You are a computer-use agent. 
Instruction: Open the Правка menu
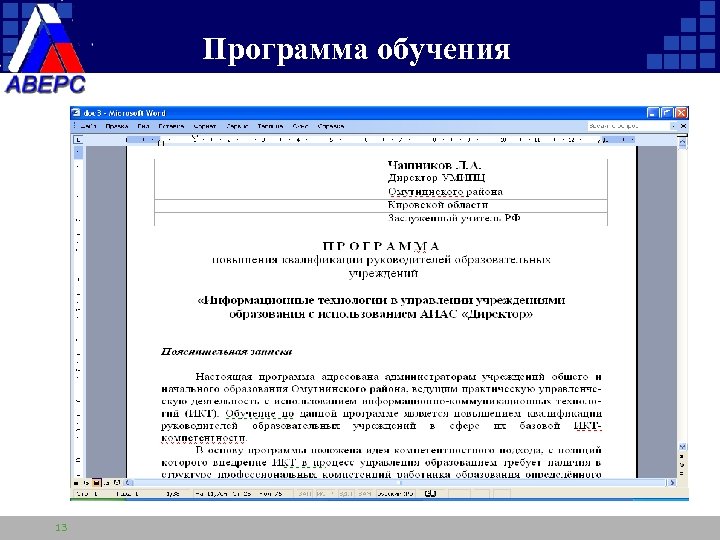pyautogui.click(x=117, y=126)
